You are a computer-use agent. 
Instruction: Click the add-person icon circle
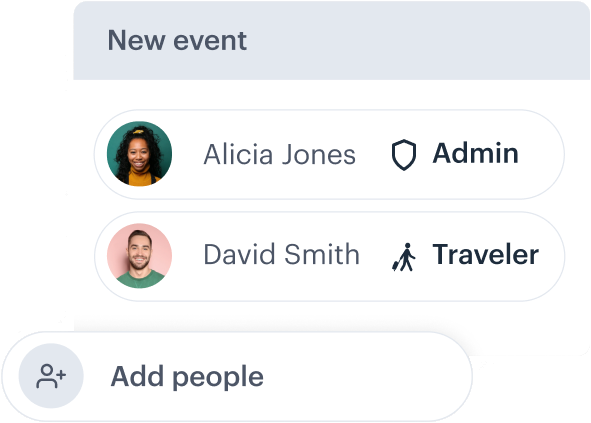pyautogui.click(x=51, y=375)
